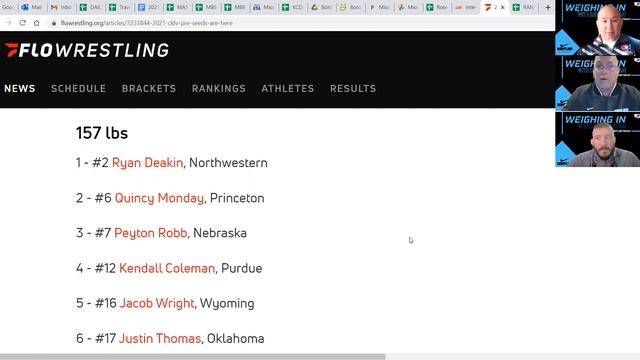This screenshot has height=360, width=640.
Task: Click the site padlock icon in address bar
Action: pos(53,23)
